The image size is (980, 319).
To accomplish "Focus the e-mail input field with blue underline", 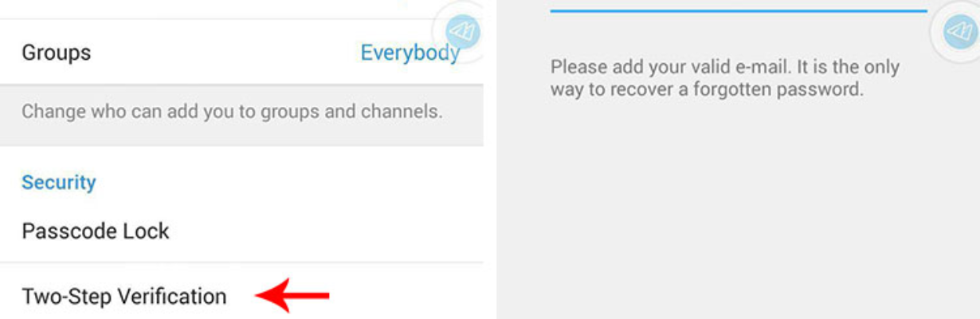I will (738, 5).
